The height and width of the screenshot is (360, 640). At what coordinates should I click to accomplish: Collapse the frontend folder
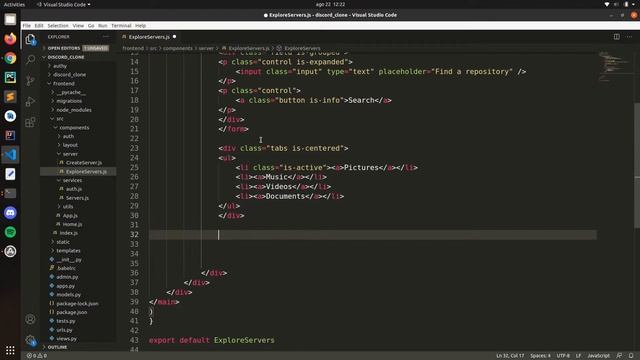coord(64,83)
